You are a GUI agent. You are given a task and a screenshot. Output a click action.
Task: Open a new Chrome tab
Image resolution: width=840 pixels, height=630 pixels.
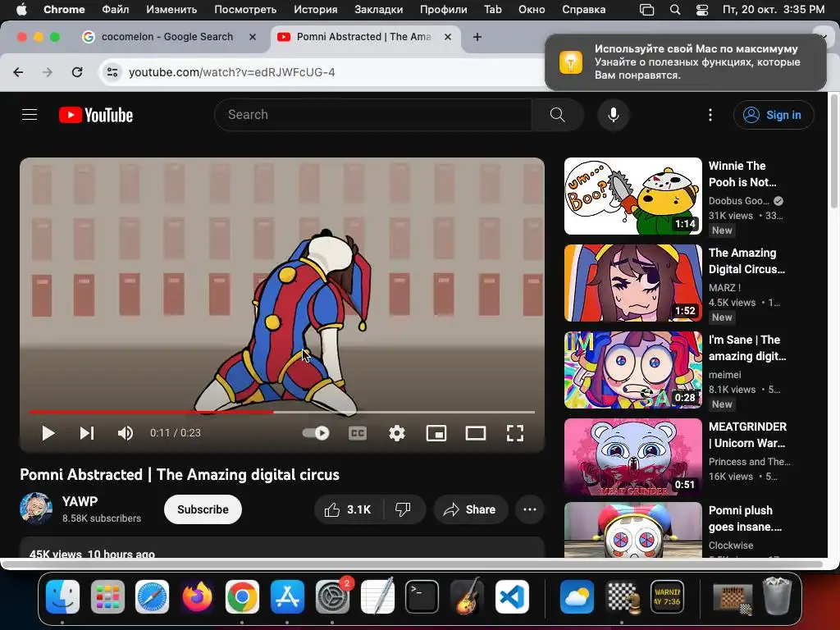click(477, 37)
